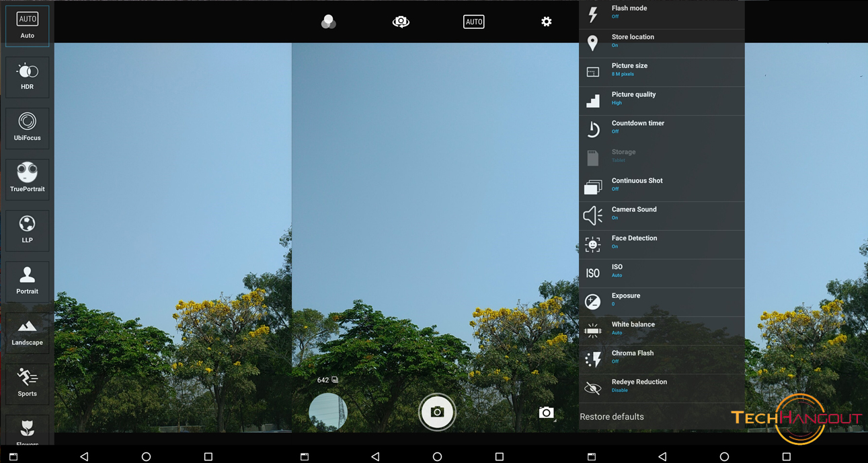Open the Picture size option
Screen dimensions: 868x463
pos(662,72)
